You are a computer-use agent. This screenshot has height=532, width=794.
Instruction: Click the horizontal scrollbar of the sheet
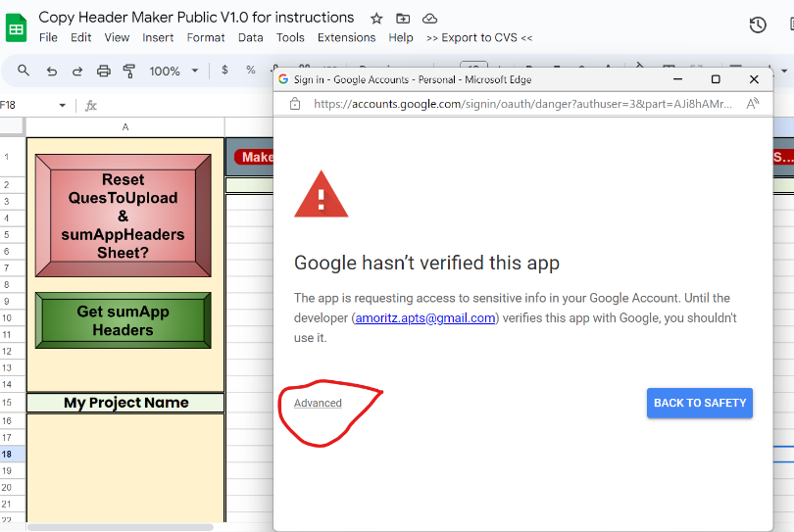point(121,527)
